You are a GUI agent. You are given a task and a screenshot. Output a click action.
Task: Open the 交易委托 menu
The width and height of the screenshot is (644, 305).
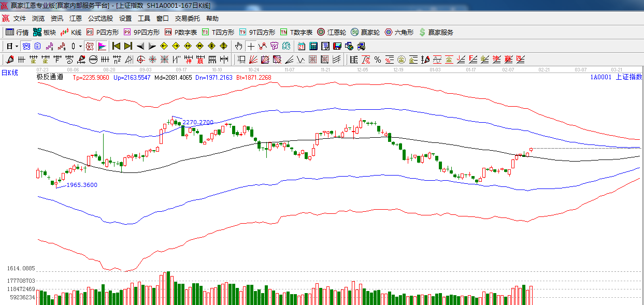[187, 18]
